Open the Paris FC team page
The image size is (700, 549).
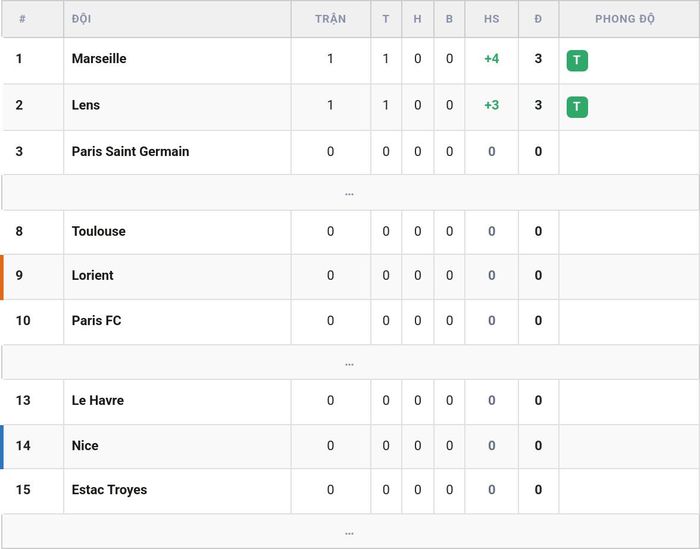(x=96, y=320)
